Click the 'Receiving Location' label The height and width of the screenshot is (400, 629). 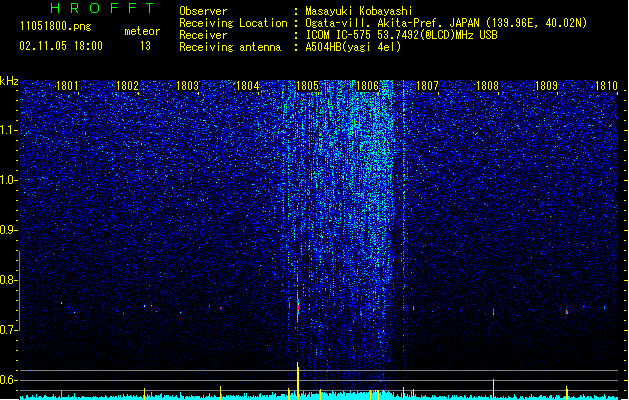(233, 23)
